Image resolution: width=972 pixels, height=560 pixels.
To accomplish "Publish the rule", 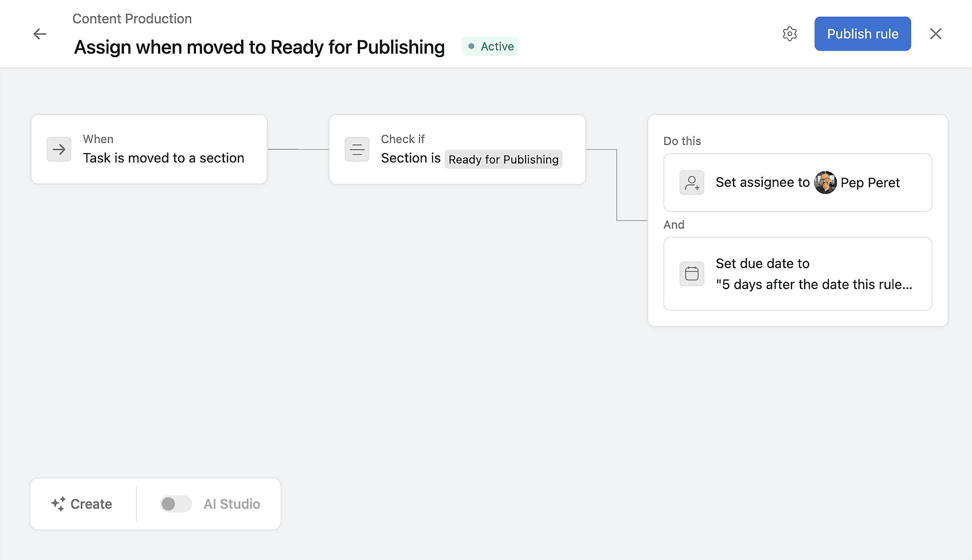I will coord(863,34).
